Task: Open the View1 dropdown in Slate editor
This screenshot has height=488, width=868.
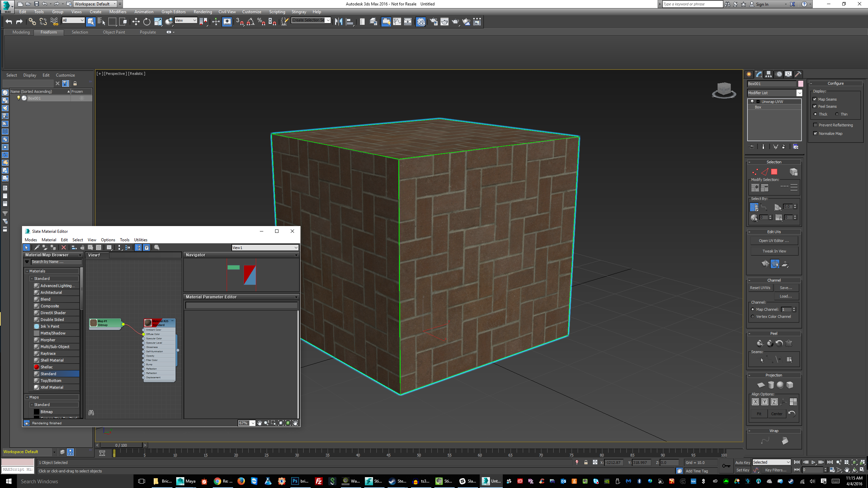Action: [x=265, y=248]
